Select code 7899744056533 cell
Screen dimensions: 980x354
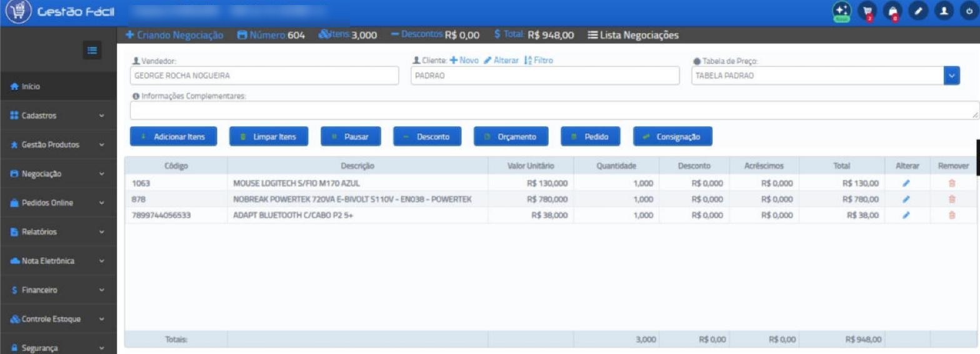click(x=176, y=215)
